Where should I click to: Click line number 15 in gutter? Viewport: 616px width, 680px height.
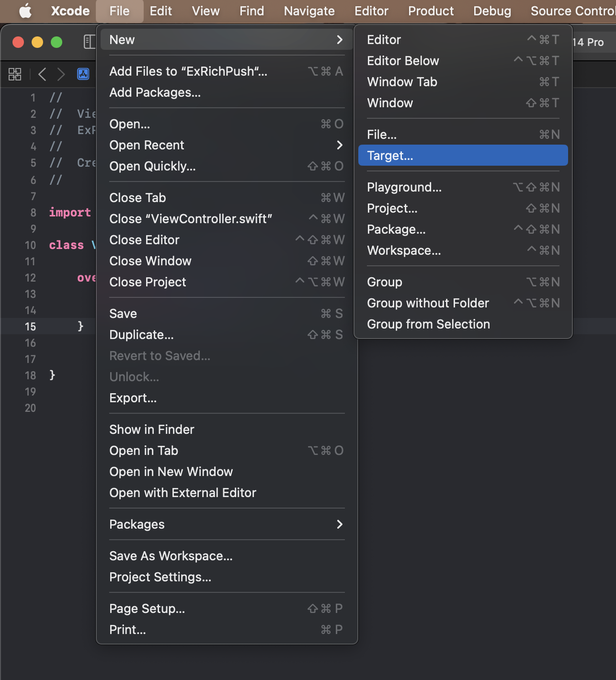(30, 327)
